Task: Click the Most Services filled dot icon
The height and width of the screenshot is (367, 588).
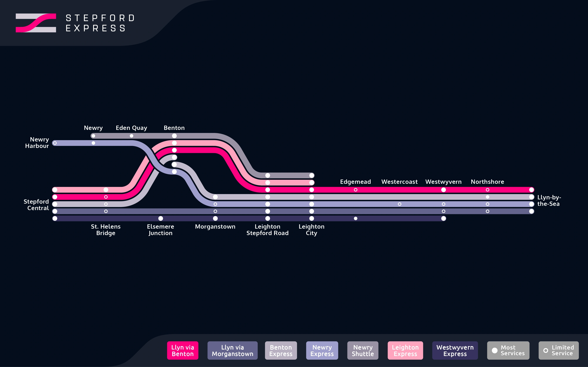Action: pyautogui.click(x=495, y=351)
